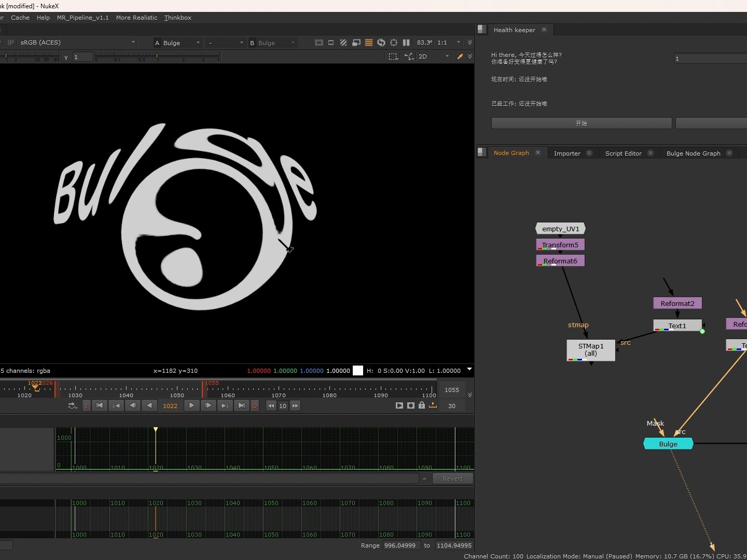Image resolution: width=747 pixels, height=560 pixels.
Task: Click the capture/record viewer icon
Action: pos(411,405)
